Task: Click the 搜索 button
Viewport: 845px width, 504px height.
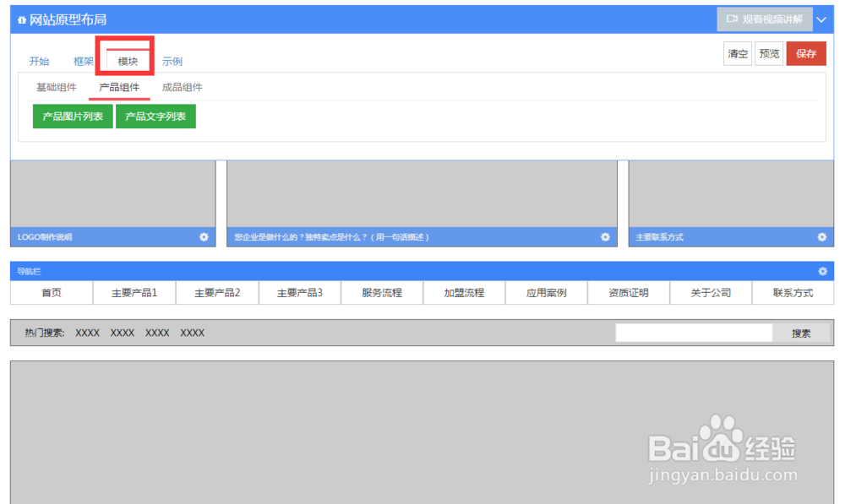Action: (801, 333)
